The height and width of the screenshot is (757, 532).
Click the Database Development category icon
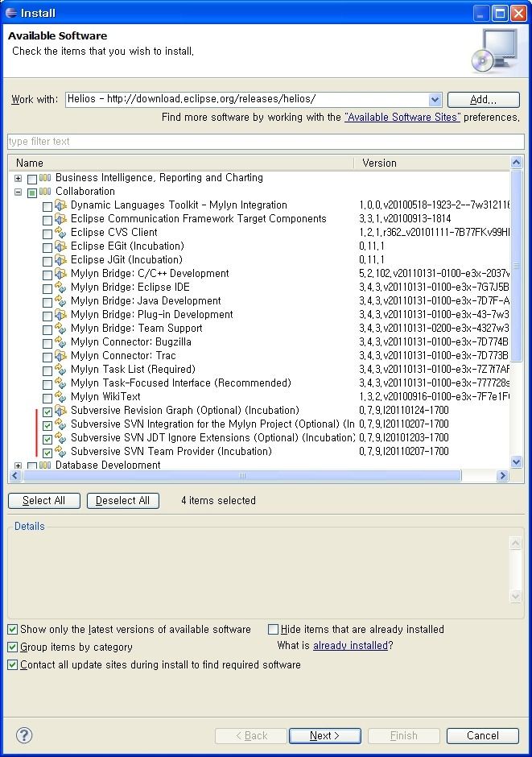tap(45, 465)
